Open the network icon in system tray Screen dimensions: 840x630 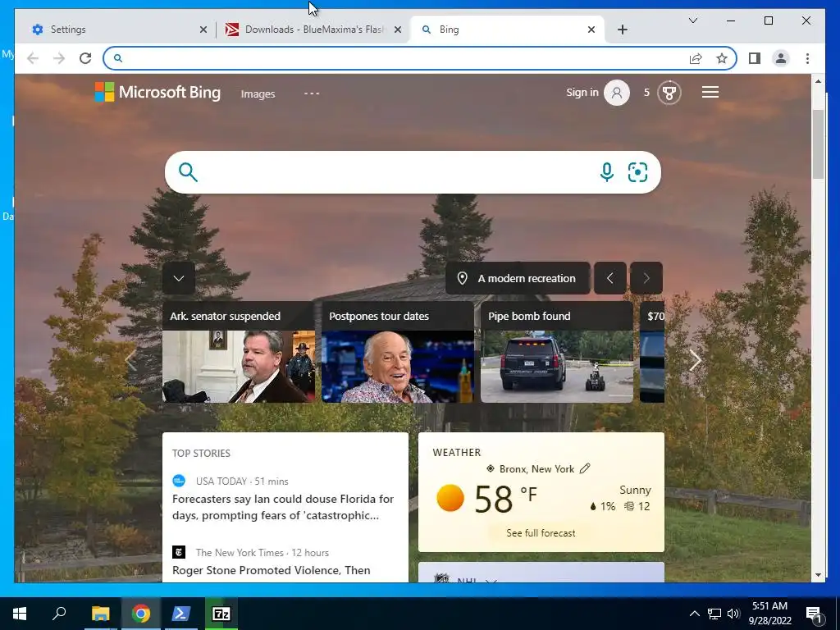(x=714, y=614)
